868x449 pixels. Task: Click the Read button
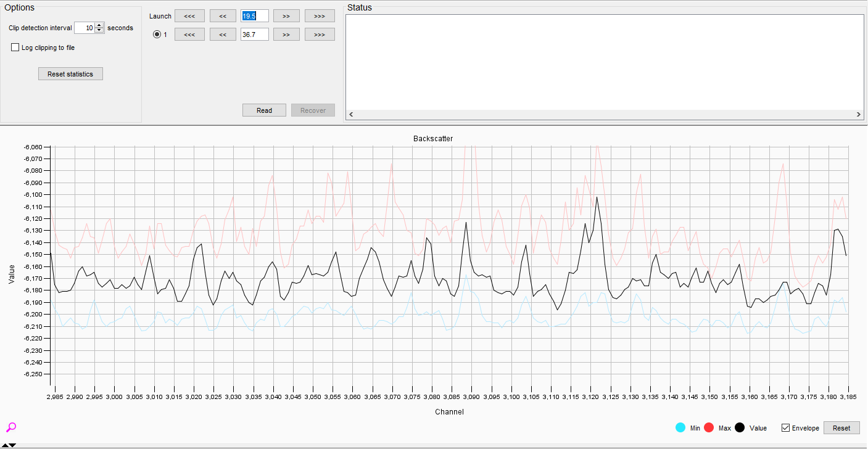(264, 110)
